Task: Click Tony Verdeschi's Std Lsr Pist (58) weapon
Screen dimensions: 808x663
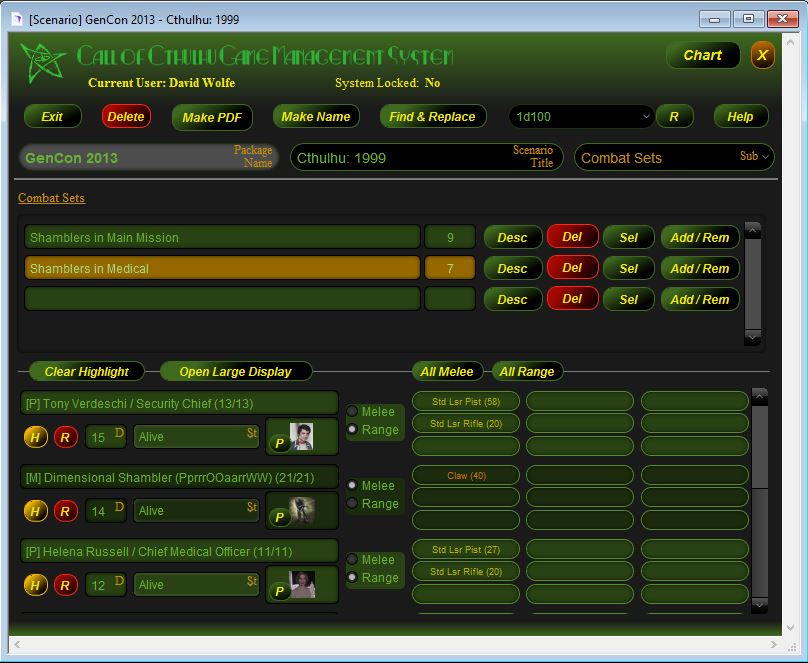Action: pyautogui.click(x=466, y=401)
